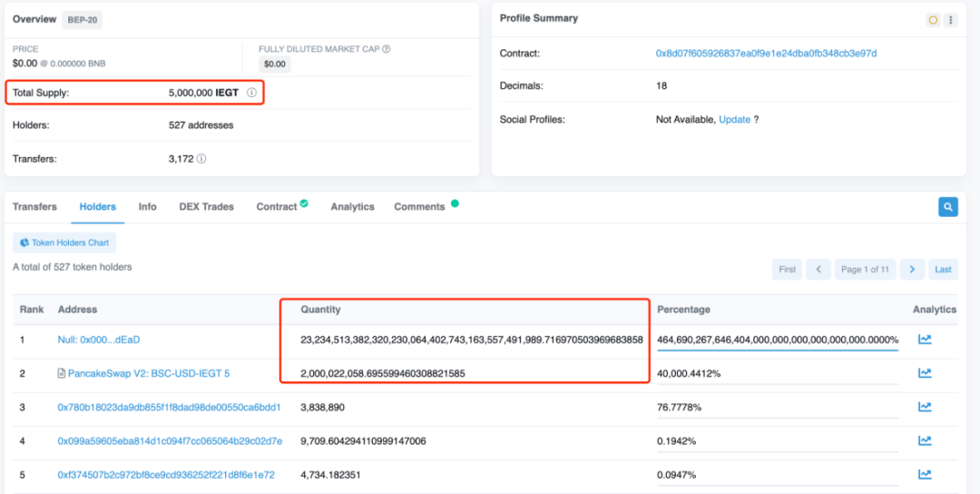The height and width of the screenshot is (494, 980).
Task: Open address 0x780b18023da9db855f1f8dad98de00550ca6bdd1
Action: click(x=170, y=407)
